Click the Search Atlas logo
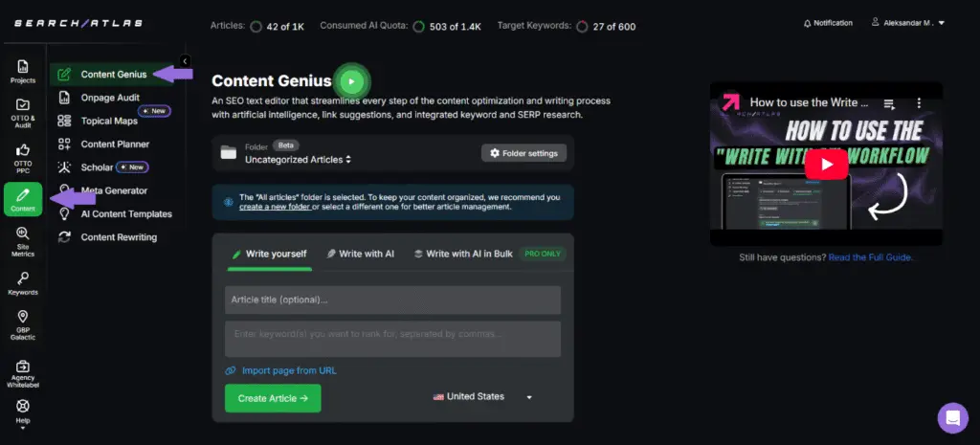Viewport: 980px width, 445px height. coord(78,23)
